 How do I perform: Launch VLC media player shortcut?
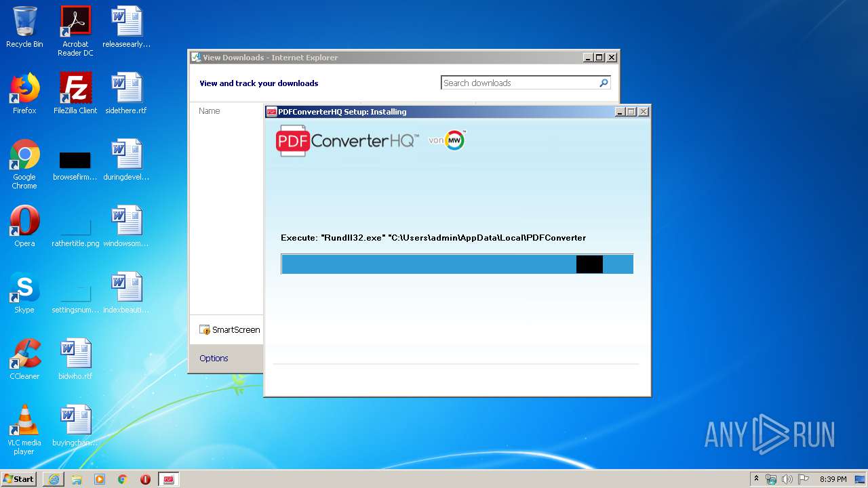pos(24,430)
